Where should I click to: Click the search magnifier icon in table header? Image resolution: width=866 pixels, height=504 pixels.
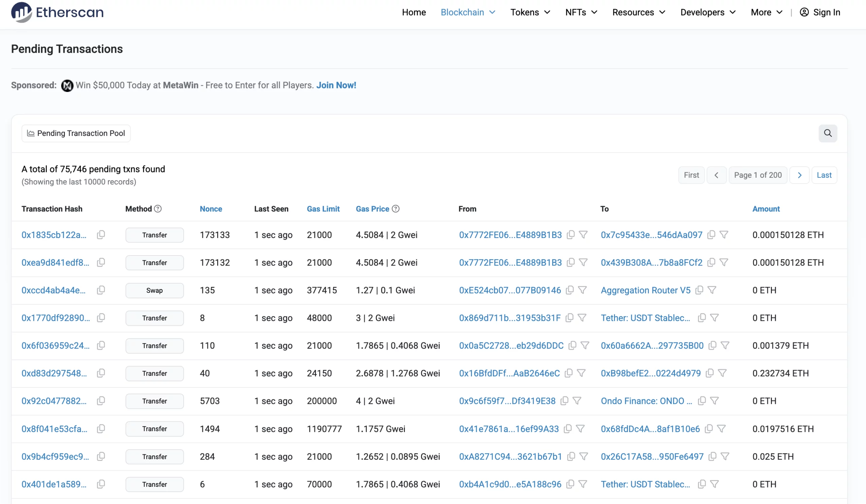click(827, 133)
